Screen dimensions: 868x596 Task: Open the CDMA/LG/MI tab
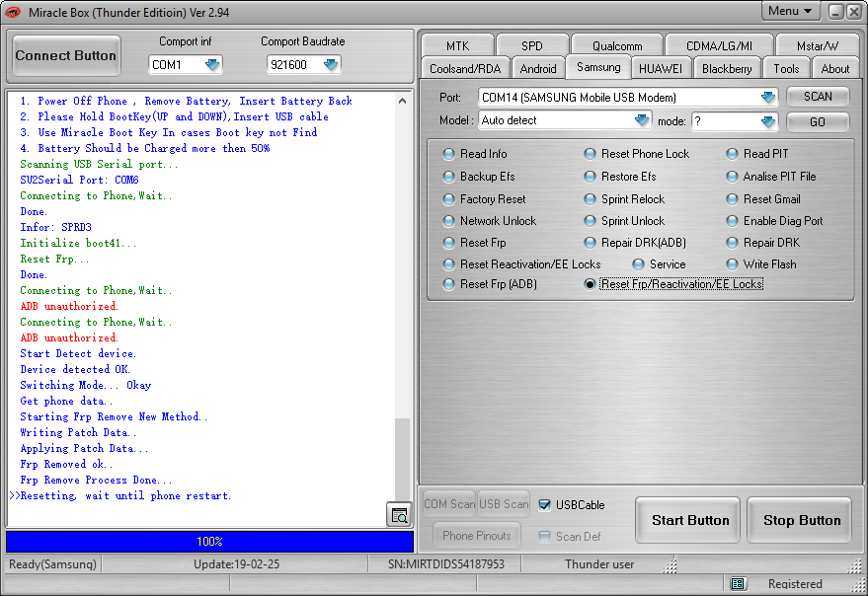[719, 45]
